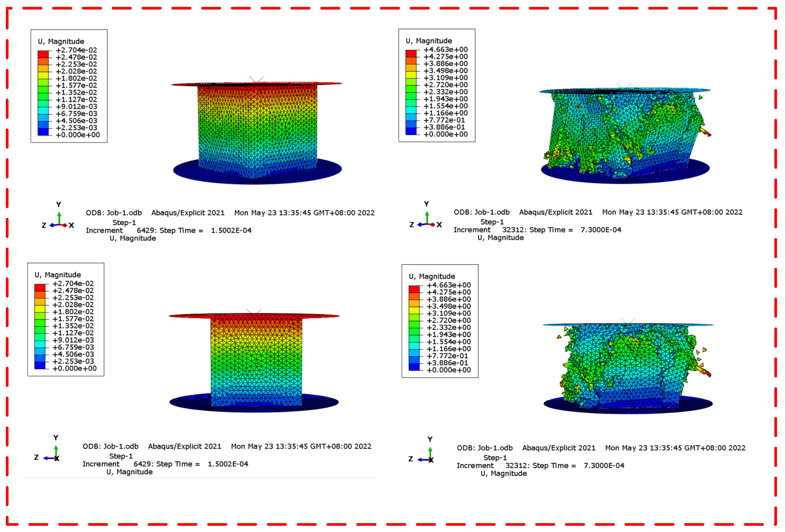Click red swatch in bottom-right legend

tap(414, 289)
